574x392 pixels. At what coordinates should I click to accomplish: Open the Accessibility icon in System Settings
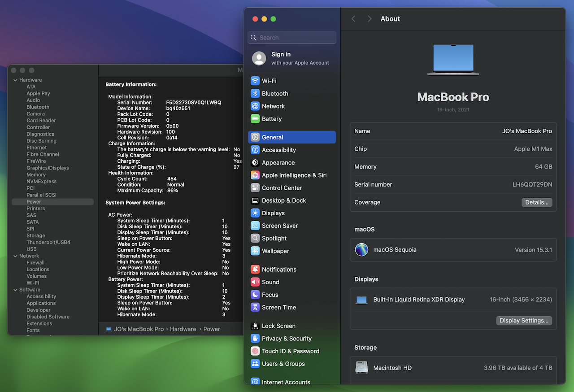tap(255, 150)
